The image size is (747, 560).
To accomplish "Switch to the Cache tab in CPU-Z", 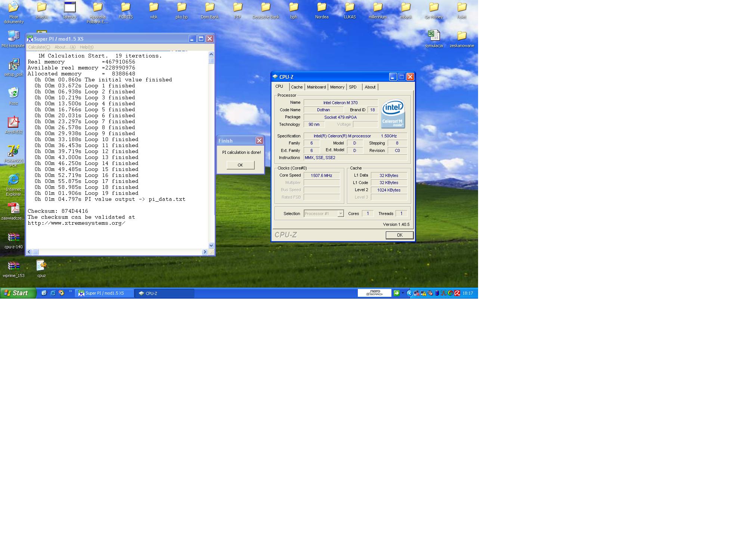I will click(297, 87).
